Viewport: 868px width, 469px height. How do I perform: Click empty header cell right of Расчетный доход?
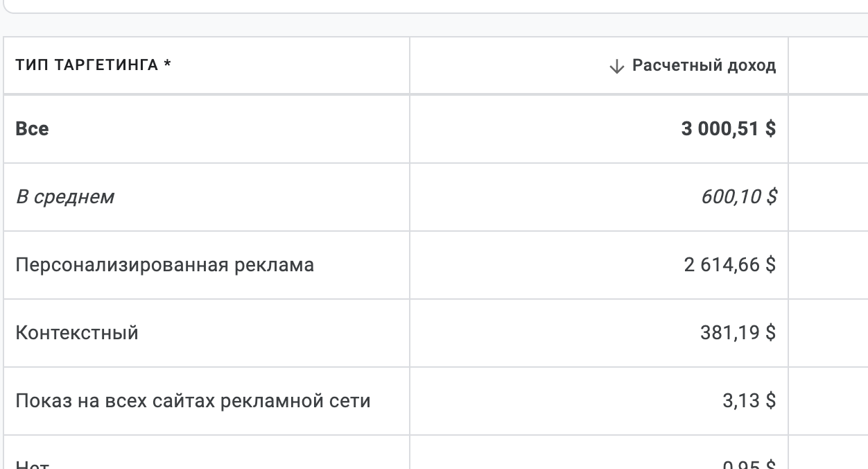(828, 66)
